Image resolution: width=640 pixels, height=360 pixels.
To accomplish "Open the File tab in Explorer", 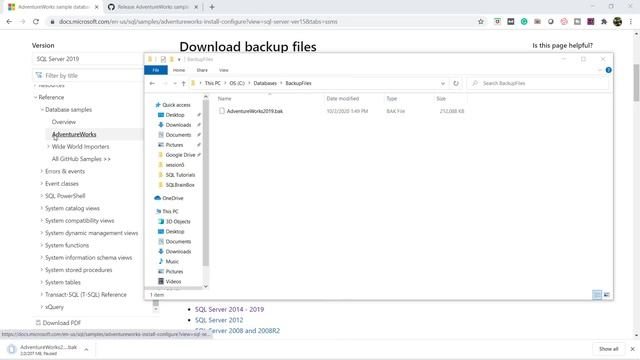I will click(x=156, y=70).
